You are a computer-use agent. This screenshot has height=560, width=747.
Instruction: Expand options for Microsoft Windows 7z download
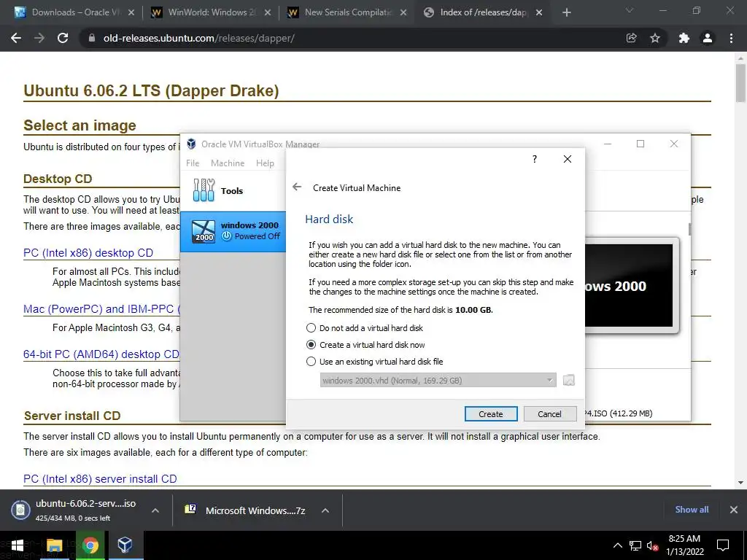tap(325, 510)
